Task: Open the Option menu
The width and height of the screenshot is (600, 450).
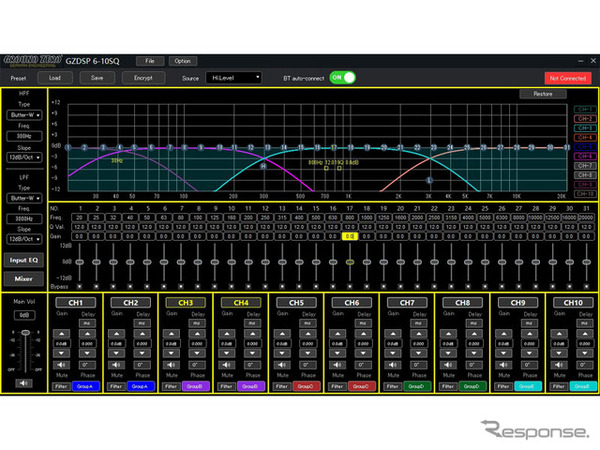Action: click(x=183, y=61)
